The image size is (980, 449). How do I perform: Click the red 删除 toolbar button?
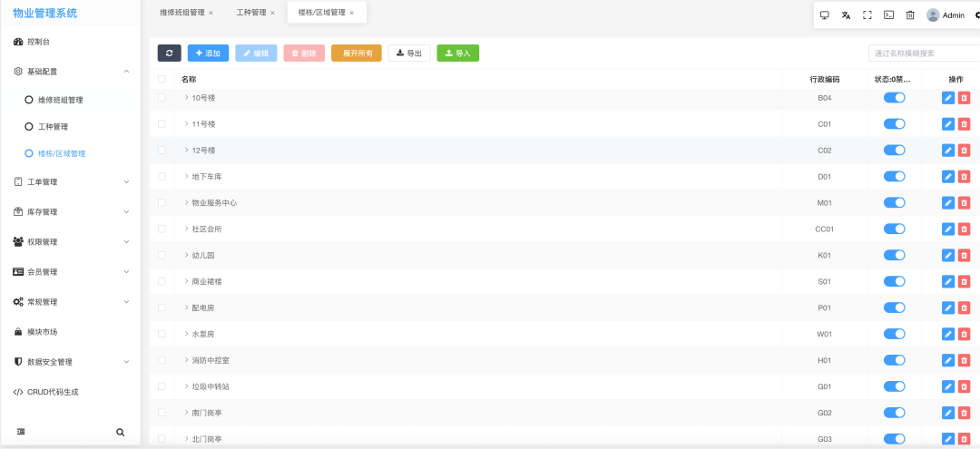[x=304, y=54]
